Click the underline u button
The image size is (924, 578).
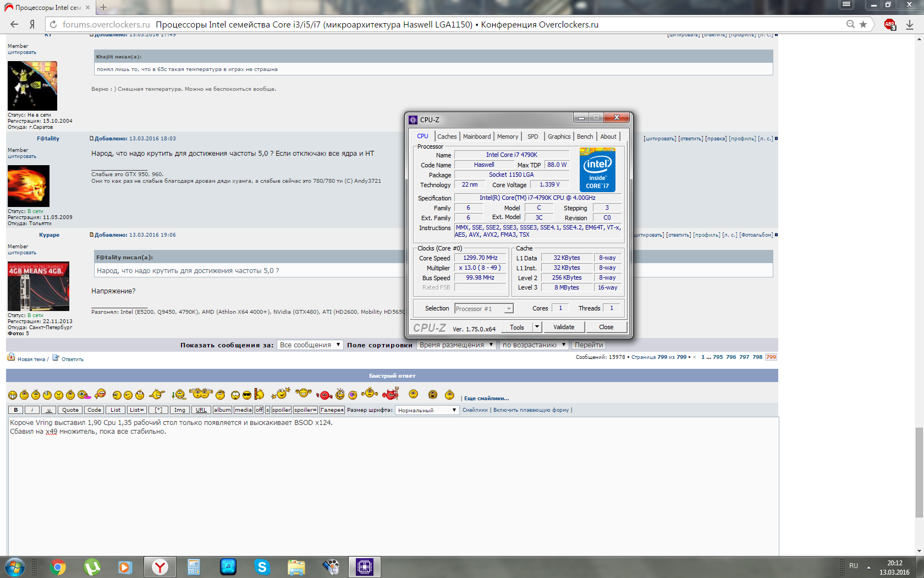[48, 410]
